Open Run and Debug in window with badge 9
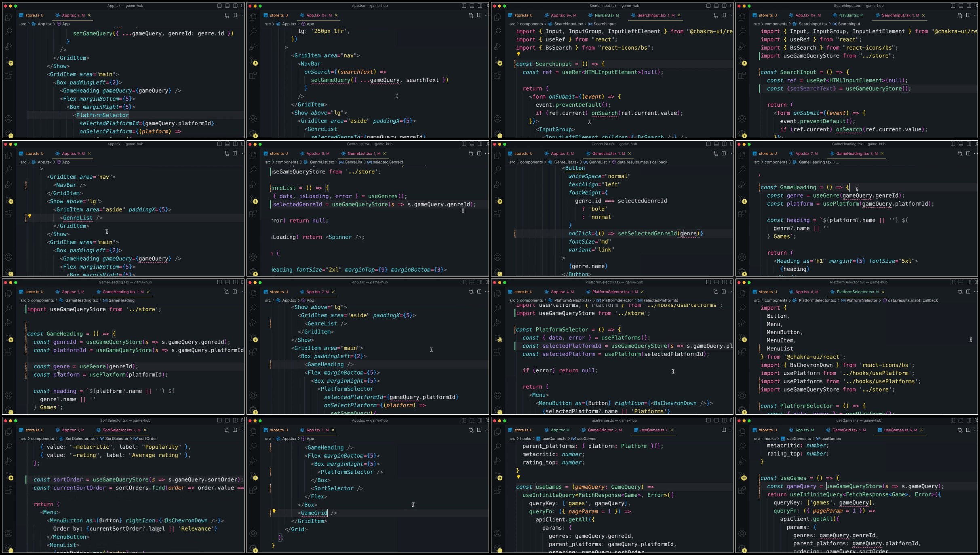The height and width of the screenshot is (555, 980). [x=497, y=461]
